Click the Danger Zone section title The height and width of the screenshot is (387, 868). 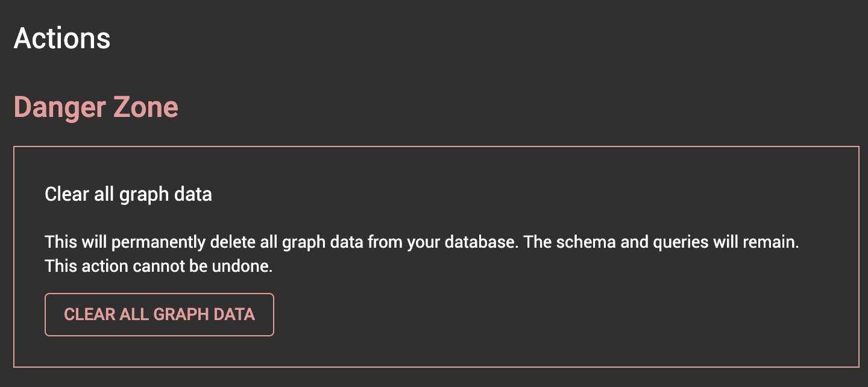96,107
